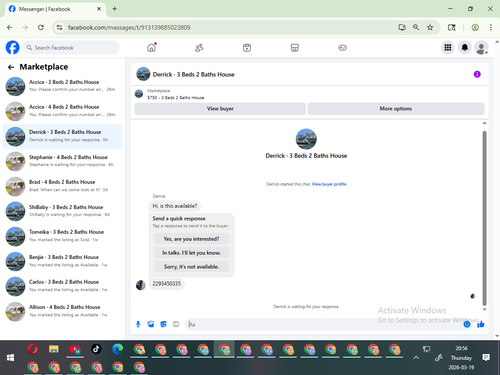Bookmark this page with the star icon

(x=430, y=27)
